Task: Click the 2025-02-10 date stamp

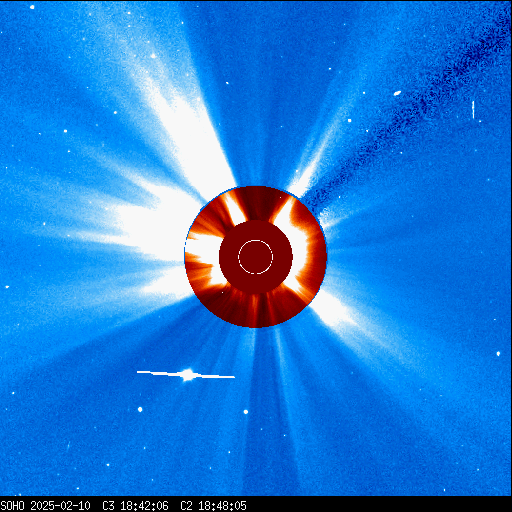Action: tap(61, 505)
